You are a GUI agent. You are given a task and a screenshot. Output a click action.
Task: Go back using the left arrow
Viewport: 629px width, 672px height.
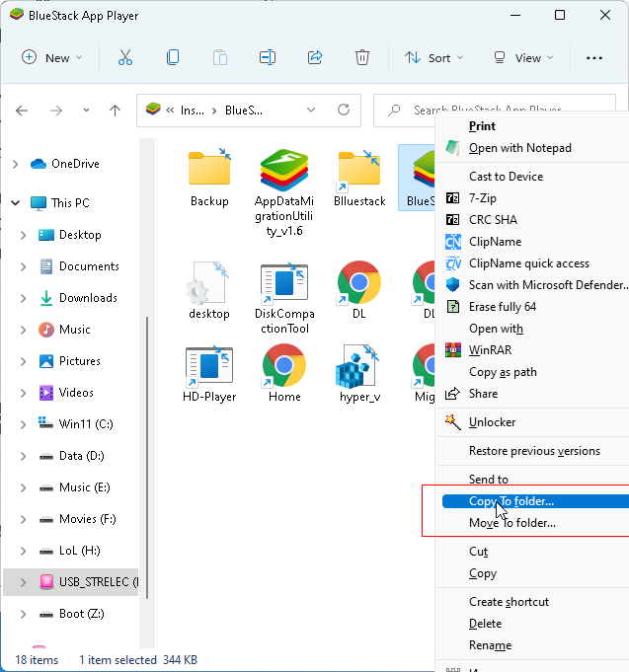[x=22, y=111]
